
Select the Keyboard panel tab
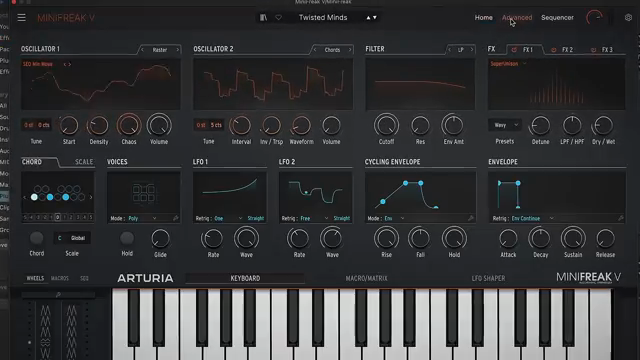245,278
